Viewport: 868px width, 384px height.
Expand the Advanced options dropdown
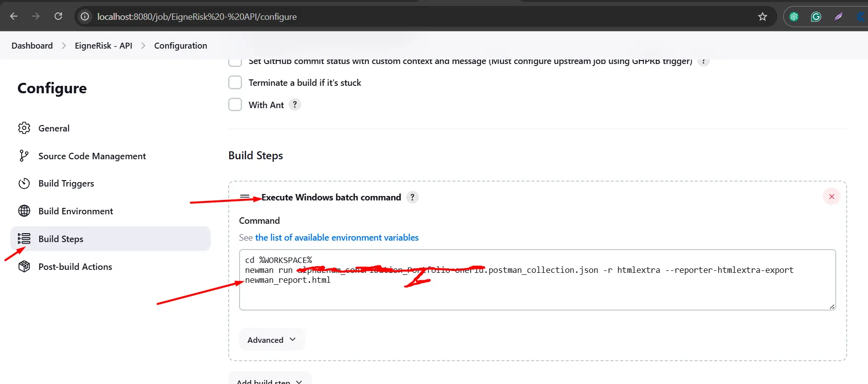(x=271, y=340)
